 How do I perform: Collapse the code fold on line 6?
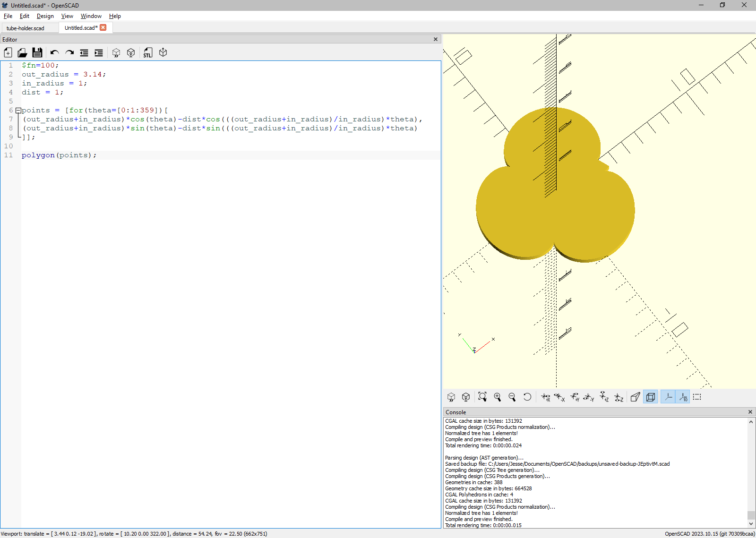coord(18,111)
